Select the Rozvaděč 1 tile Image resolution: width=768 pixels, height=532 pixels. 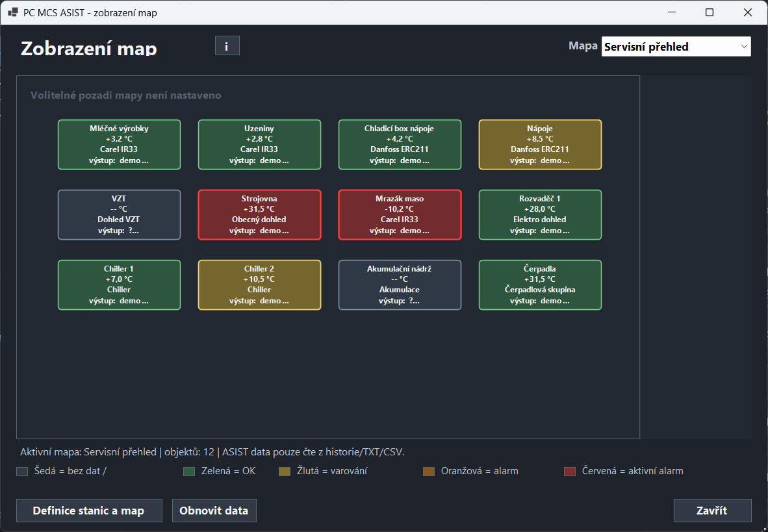(x=540, y=214)
